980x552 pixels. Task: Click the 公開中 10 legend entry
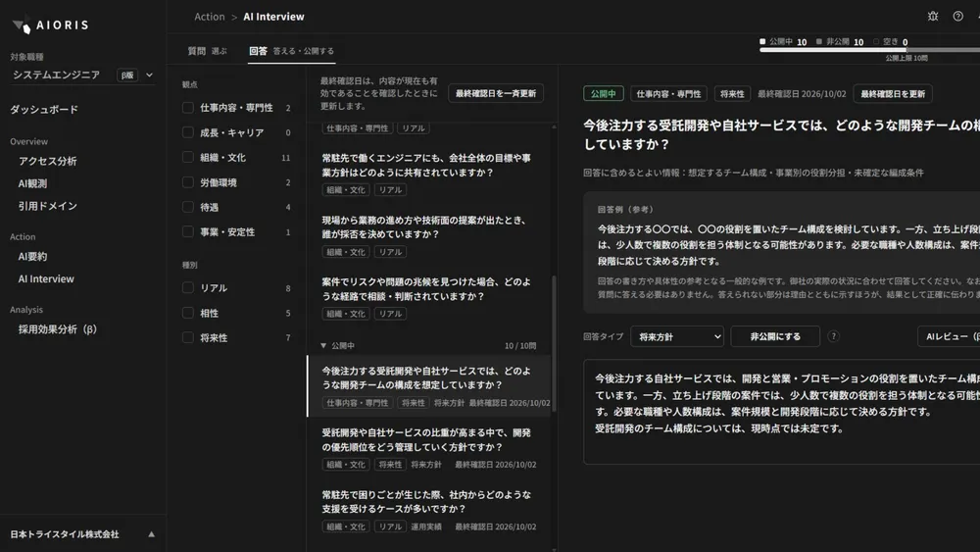783,42
